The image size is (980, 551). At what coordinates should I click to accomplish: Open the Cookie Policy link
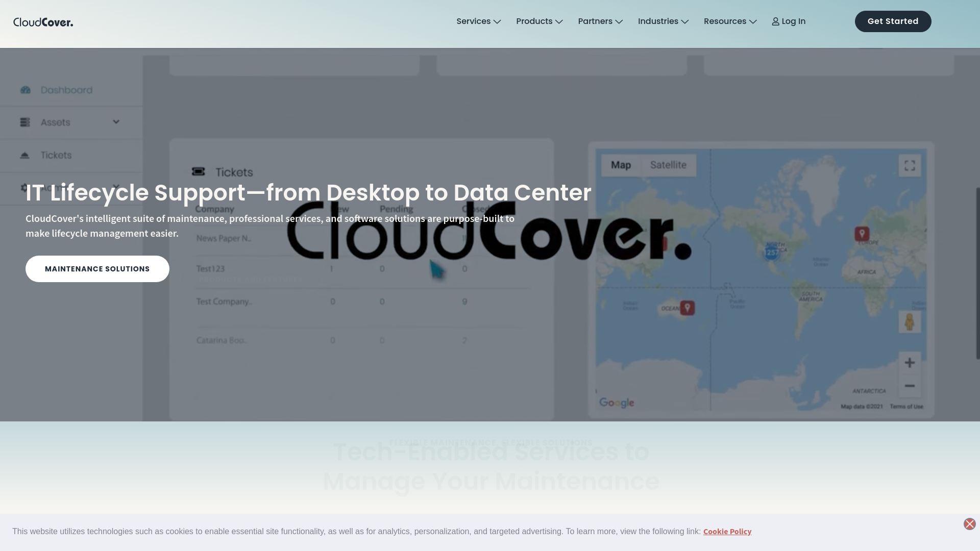(727, 532)
